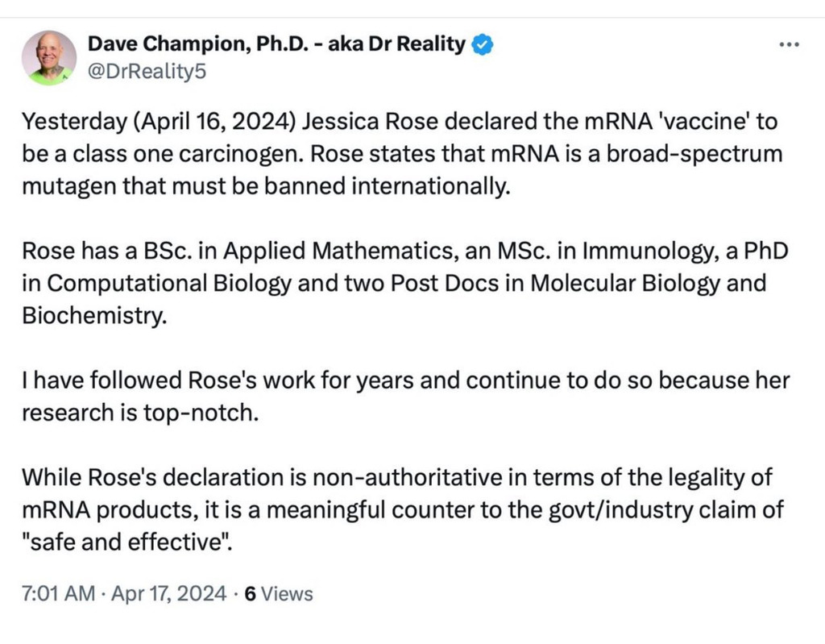Open the @DrReality5 handle link

pyautogui.click(x=147, y=73)
